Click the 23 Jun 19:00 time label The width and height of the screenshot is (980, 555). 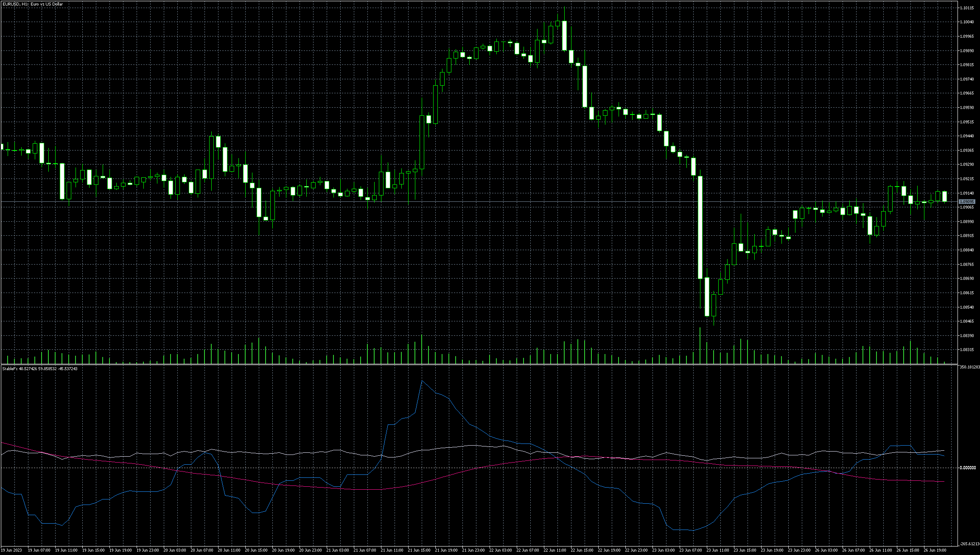click(772, 550)
